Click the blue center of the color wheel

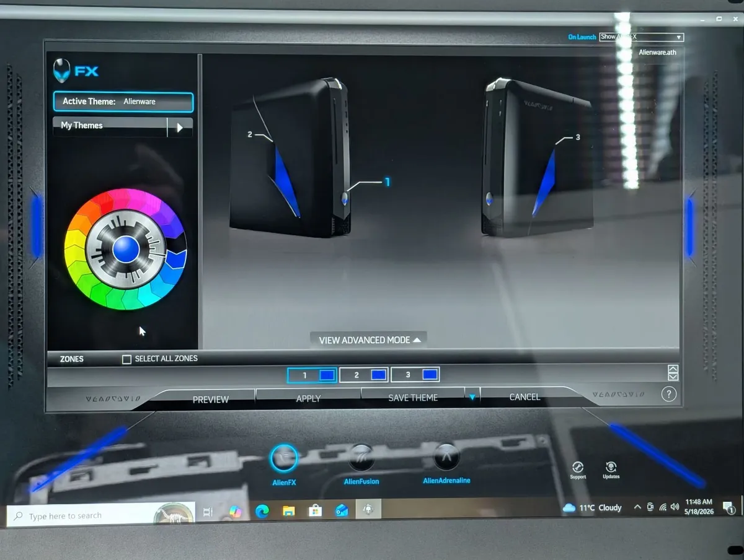[x=126, y=249]
